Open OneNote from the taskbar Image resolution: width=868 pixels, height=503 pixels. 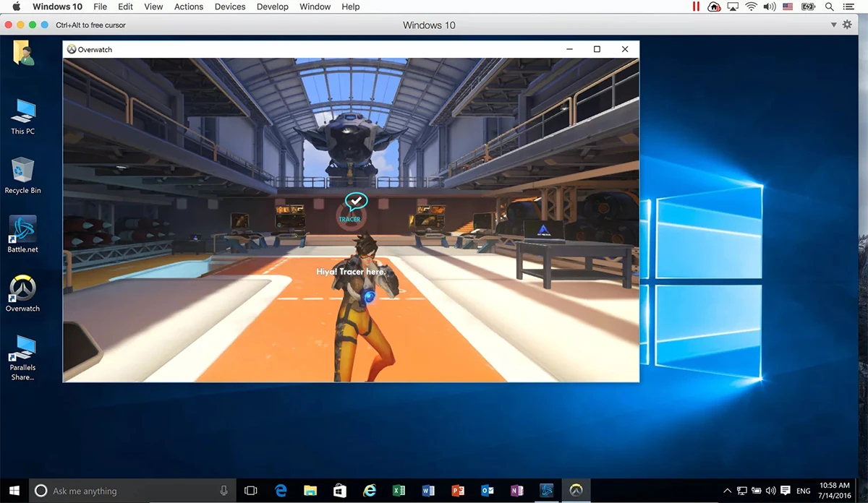click(516, 490)
